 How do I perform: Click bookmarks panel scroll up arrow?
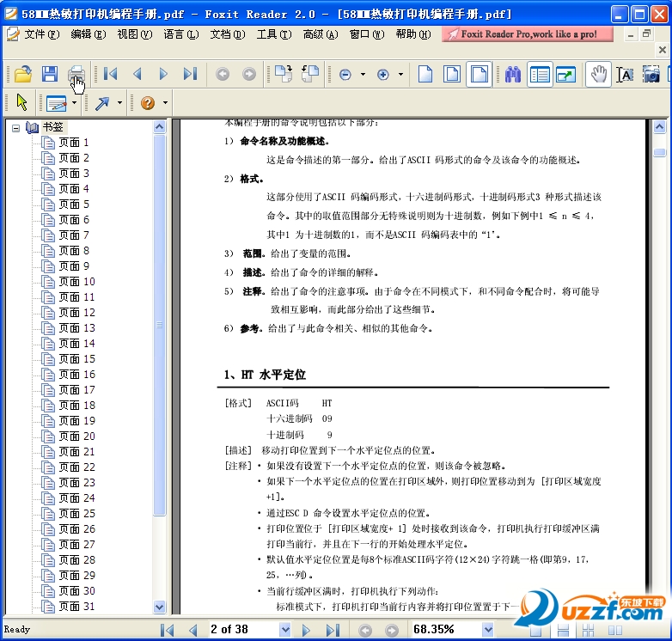point(160,126)
